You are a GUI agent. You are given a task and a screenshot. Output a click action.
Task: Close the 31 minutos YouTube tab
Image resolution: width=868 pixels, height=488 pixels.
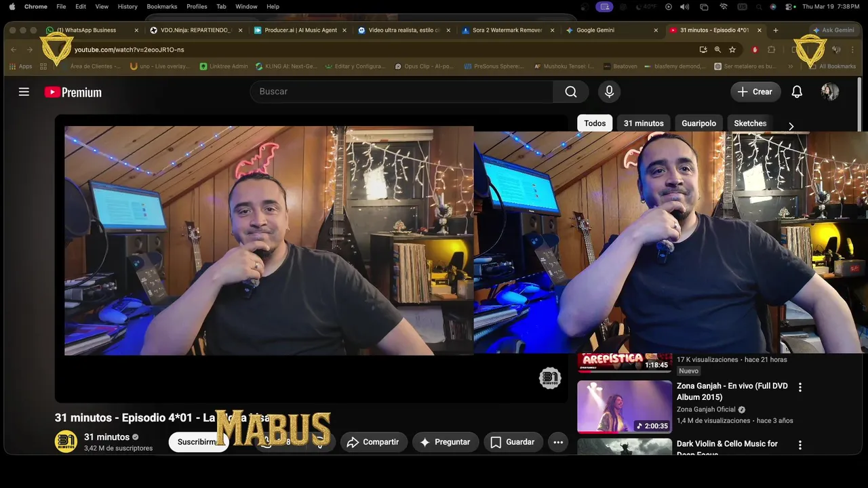(759, 30)
